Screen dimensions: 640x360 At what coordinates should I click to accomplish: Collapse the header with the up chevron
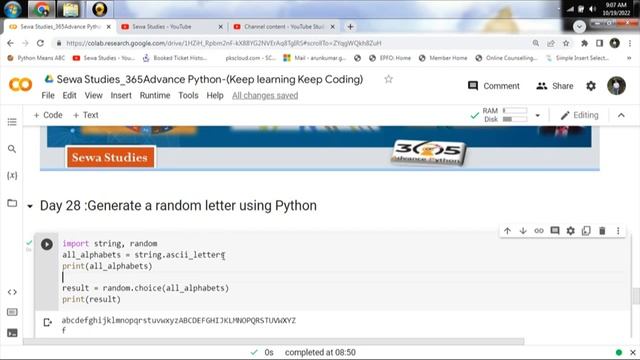pyautogui.click(x=621, y=116)
